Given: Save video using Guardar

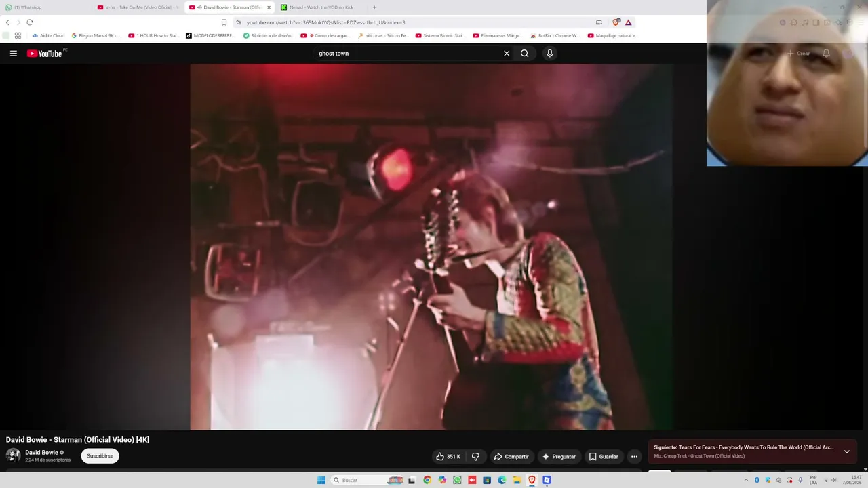Looking at the screenshot, I should [604, 457].
